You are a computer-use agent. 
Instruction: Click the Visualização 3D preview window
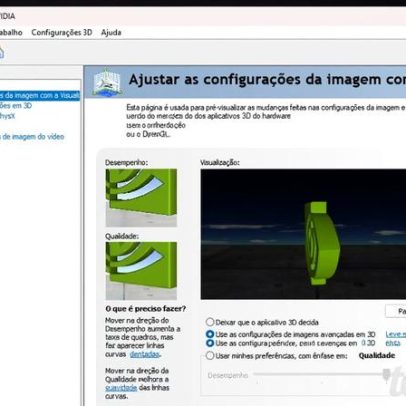coord(303,234)
